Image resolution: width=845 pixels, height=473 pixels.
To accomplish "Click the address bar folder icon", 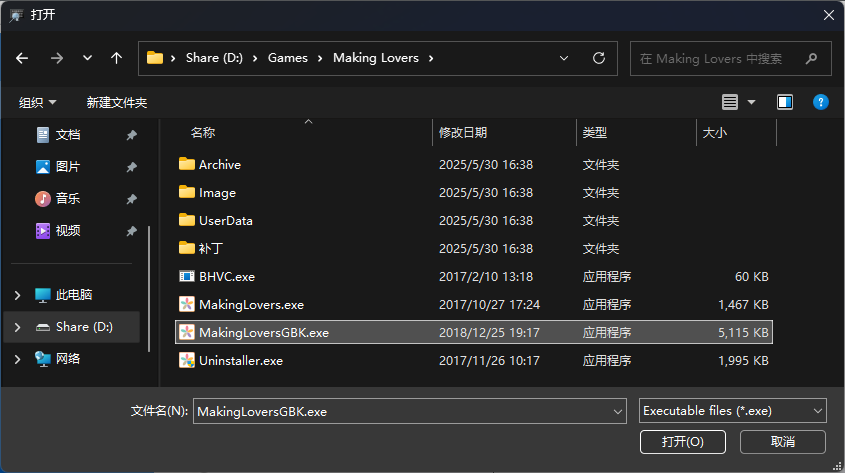I will pyautogui.click(x=155, y=58).
